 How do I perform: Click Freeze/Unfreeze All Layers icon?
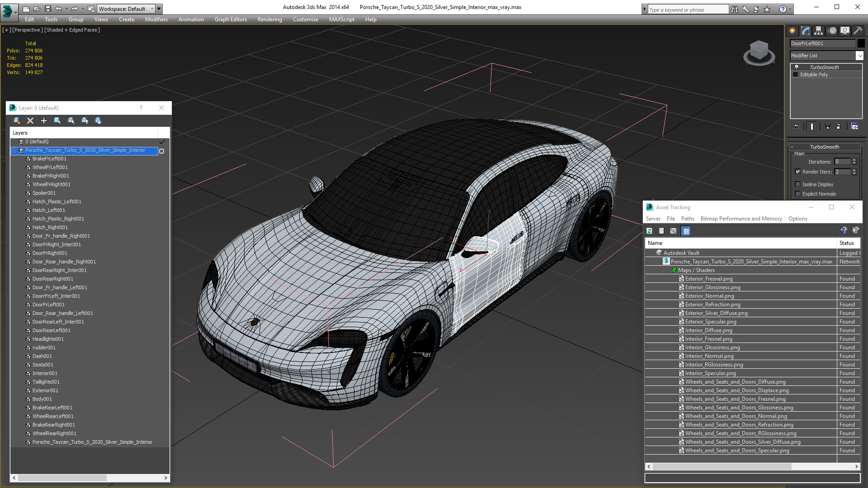tap(98, 121)
